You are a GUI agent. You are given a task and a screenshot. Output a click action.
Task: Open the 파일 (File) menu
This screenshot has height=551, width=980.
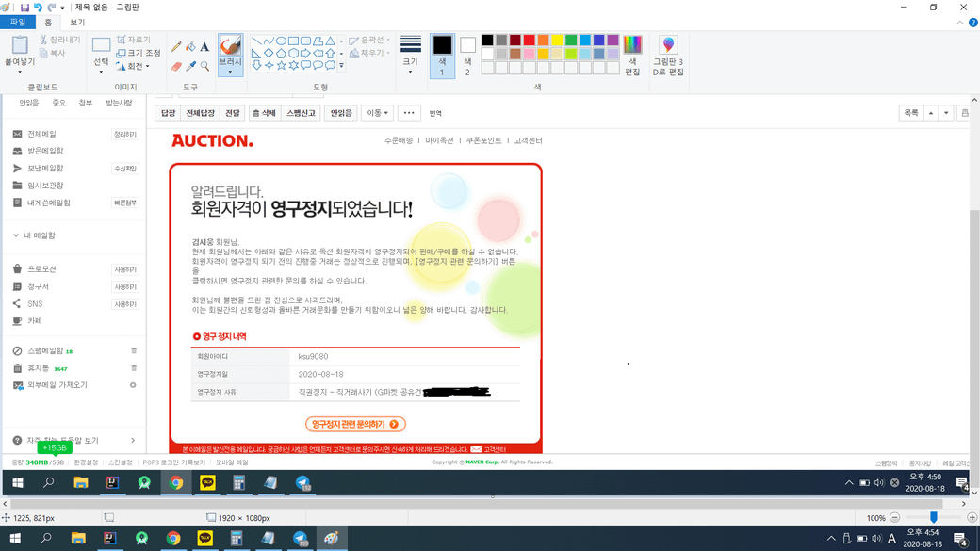[17, 23]
